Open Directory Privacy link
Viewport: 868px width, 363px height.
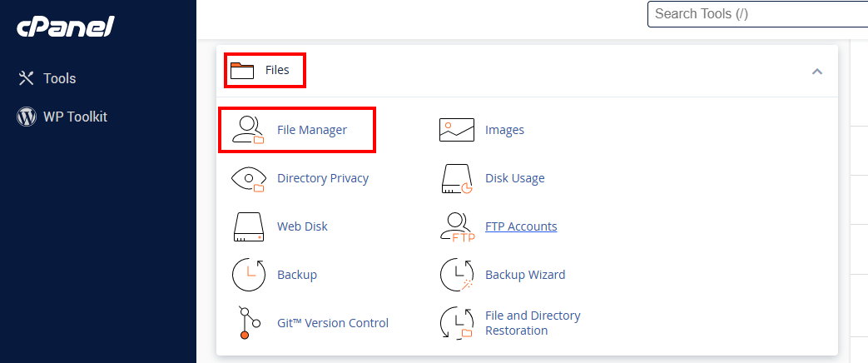point(323,178)
